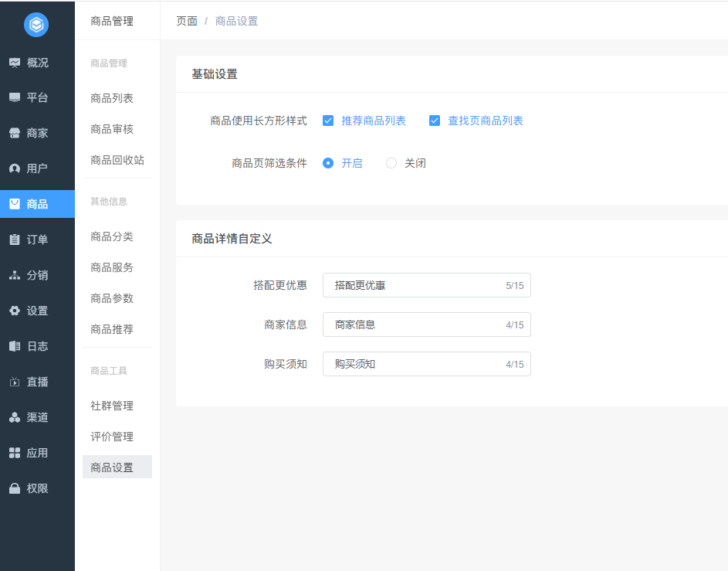The image size is (728, 571).
Task: Select the 开启 radio button
Action: (328, 163)
